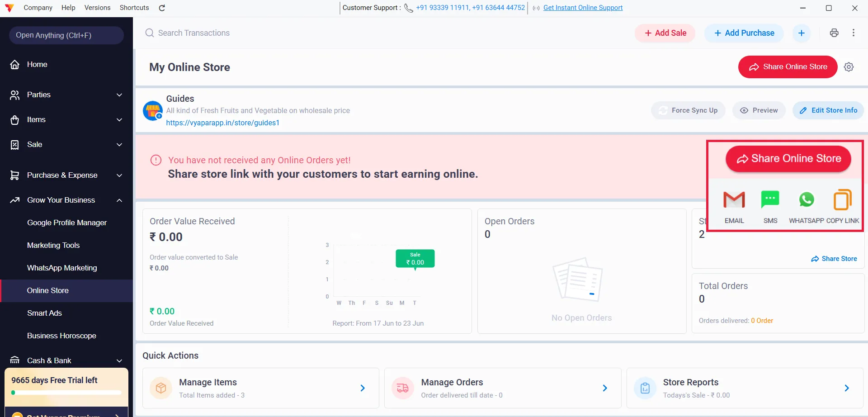Click the Vyapar logo in title bar
This screenshot has height=417, width=868.
click(9, 8)
